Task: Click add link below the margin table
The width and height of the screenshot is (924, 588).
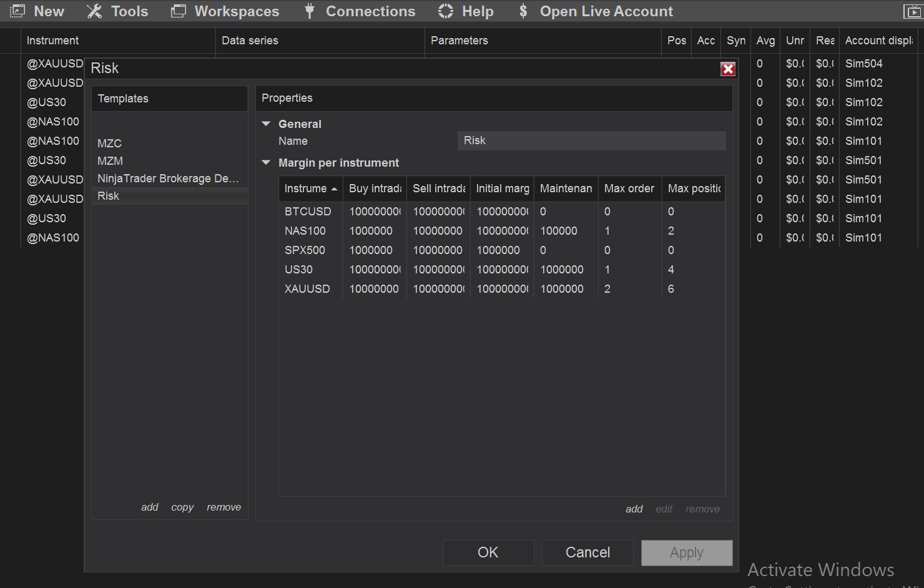Action: [634, 509]
